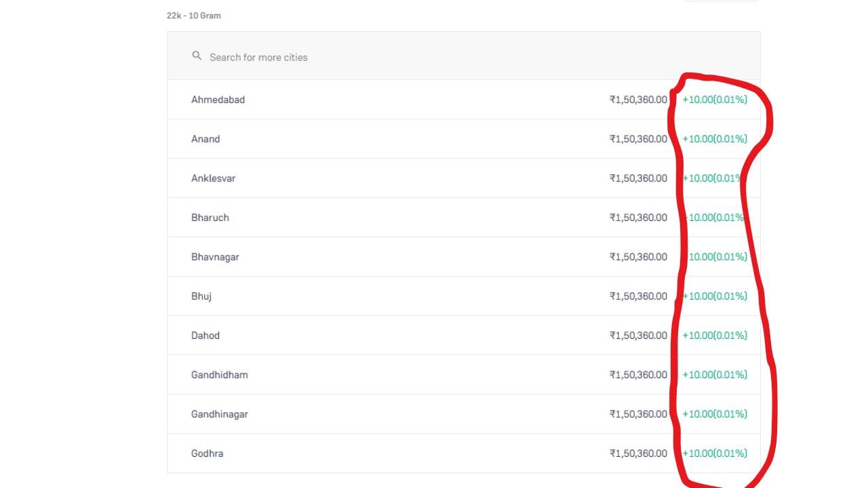The width and height of the screenshot is (868, 488).
Task: Click Ahmedabad's ₹1,50,360.00 price
Action: tap(638, 100)
